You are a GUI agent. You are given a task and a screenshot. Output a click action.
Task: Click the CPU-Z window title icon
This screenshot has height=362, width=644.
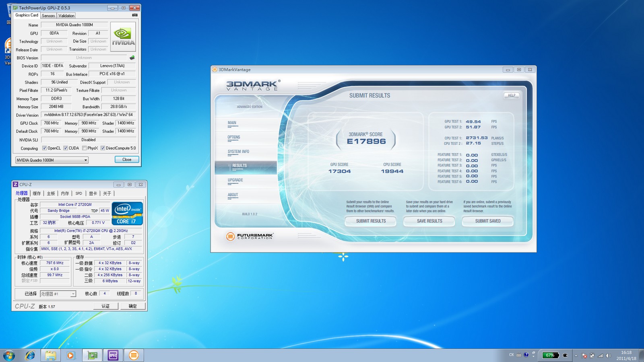[x=16, y=185]
